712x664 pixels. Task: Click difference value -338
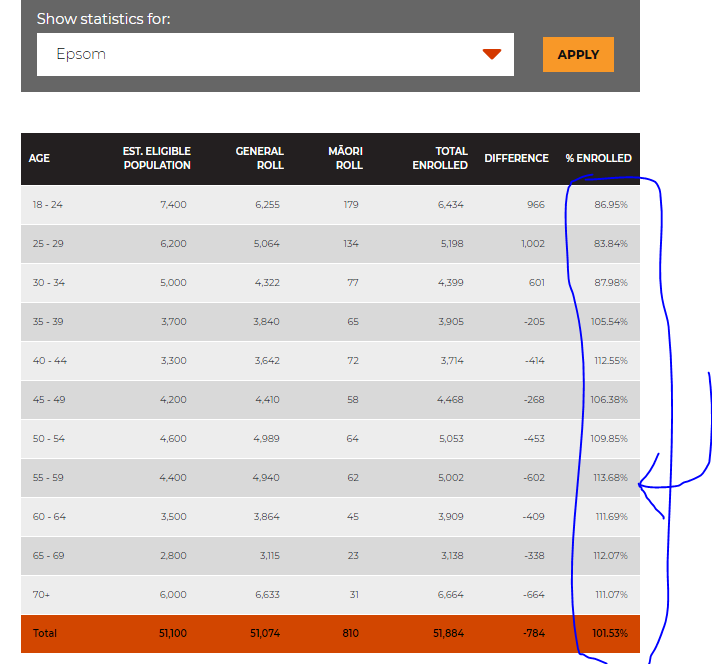[x=534, y=556]
